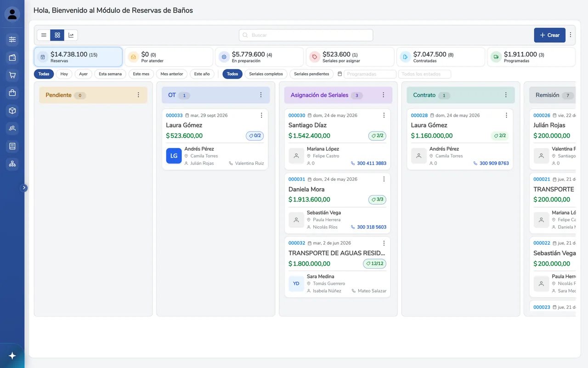The width and height of the screenshot is (588, 368).
Task: Switch to list view
Action: tap(44, 35)
